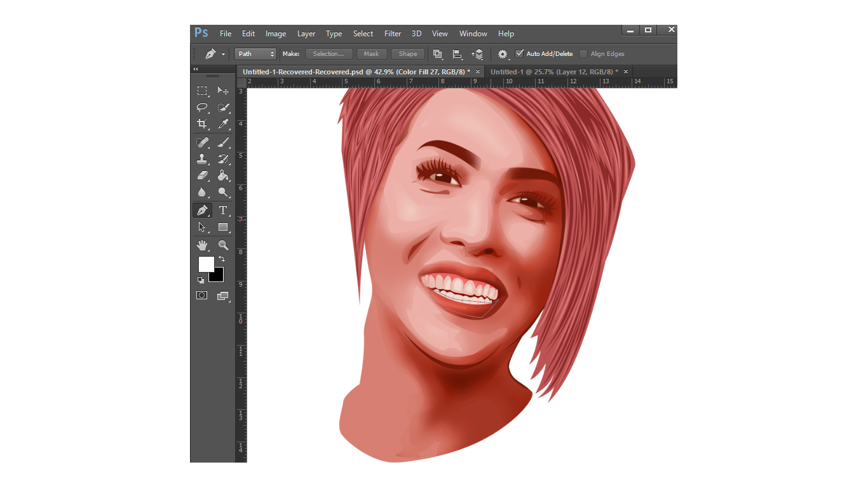Select the Horizontal Type tool

[223, 210]
